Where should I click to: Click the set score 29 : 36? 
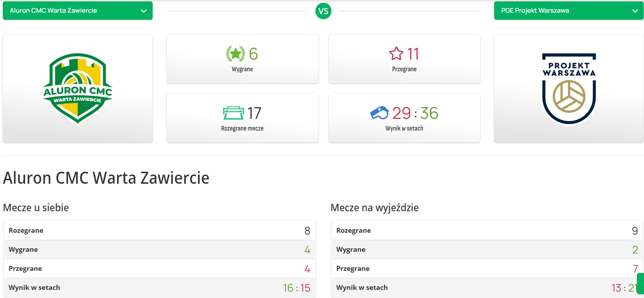[415, 113]
